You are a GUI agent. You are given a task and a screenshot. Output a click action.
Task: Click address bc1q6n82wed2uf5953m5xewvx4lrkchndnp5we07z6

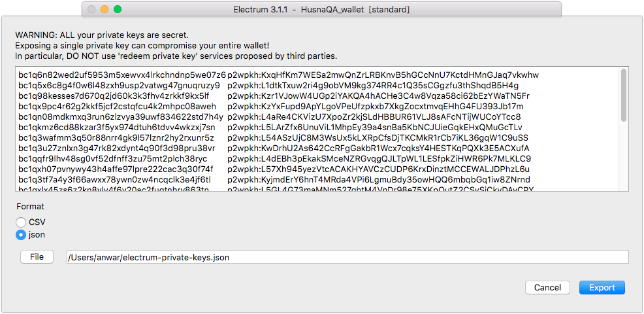click(x=122, y=75)
